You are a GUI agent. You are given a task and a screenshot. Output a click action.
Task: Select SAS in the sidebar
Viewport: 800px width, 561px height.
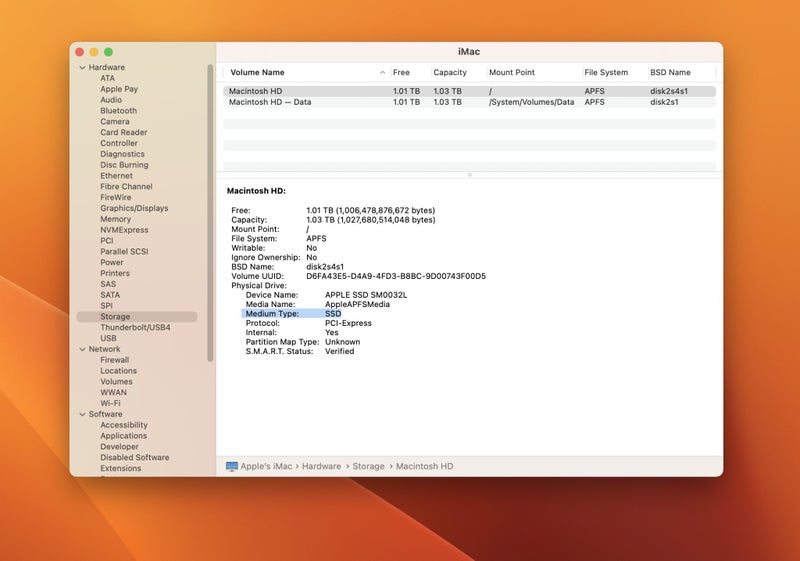click(108, 284)
